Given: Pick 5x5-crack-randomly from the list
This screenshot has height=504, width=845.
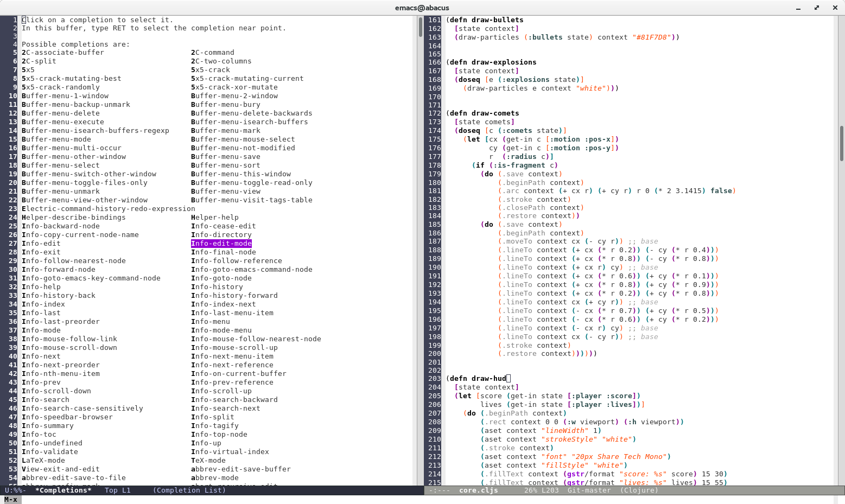Looking at the screenshot, I should (x=61, y=87).
